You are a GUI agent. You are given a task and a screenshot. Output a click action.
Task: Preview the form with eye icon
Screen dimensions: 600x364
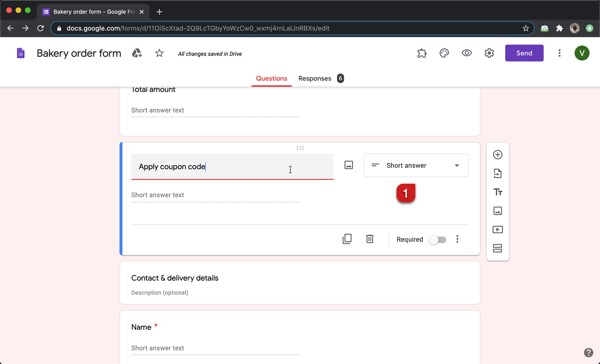[x=466, y=53]
